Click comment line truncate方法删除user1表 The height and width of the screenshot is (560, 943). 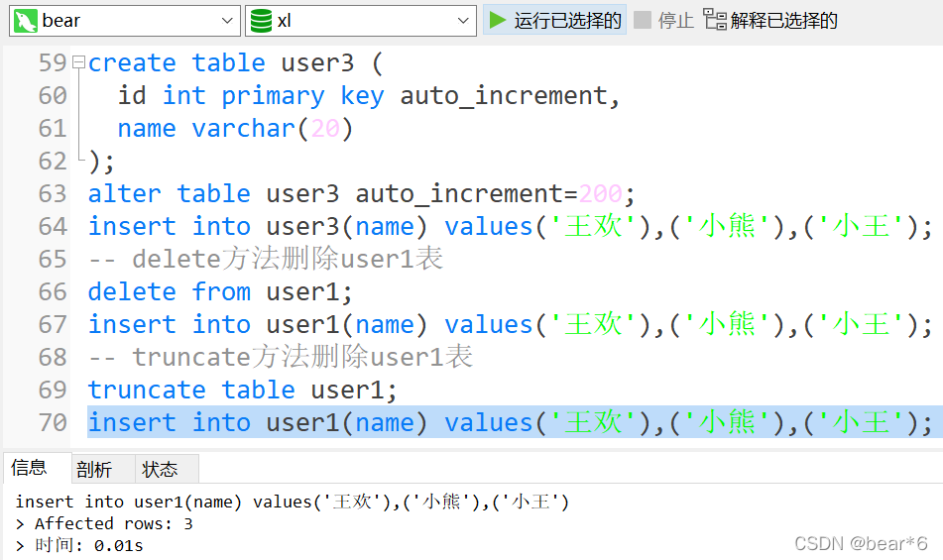tap(281, 358)
